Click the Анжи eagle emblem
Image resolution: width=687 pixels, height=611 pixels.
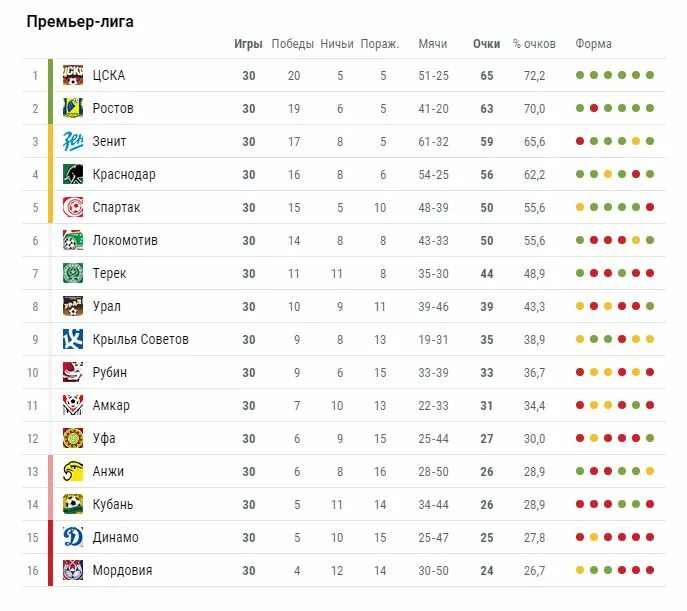tap(73, 471)
